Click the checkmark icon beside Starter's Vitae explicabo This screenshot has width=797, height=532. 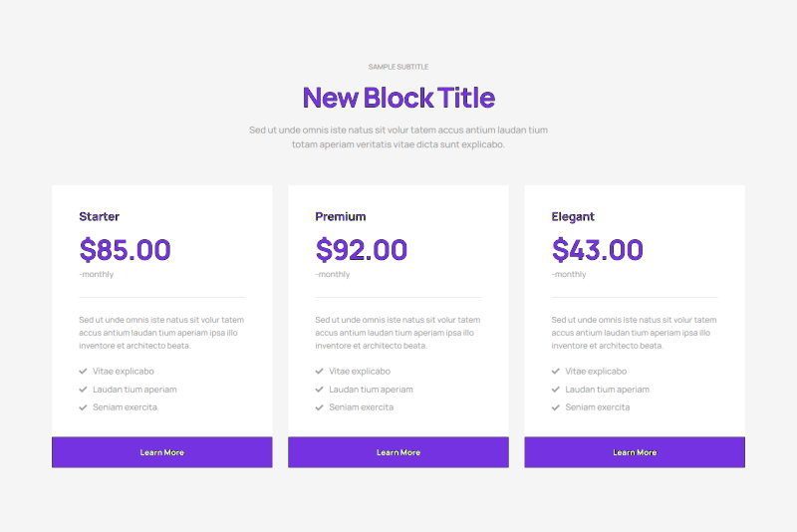(x=84, y=372)
